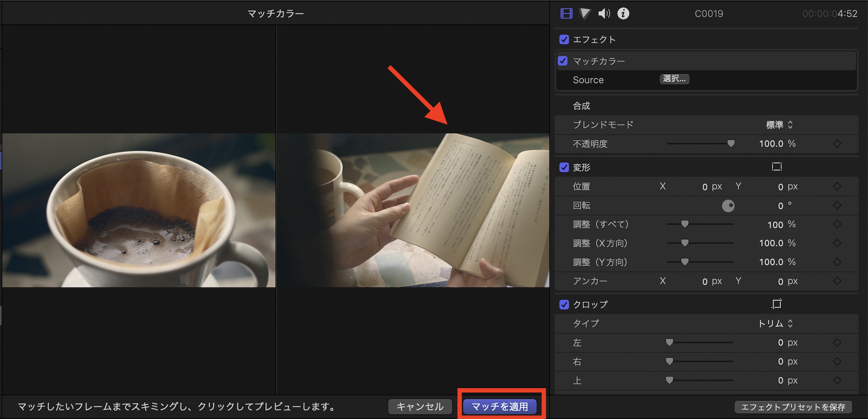Click the book reading preview image

tap(413, 210)
